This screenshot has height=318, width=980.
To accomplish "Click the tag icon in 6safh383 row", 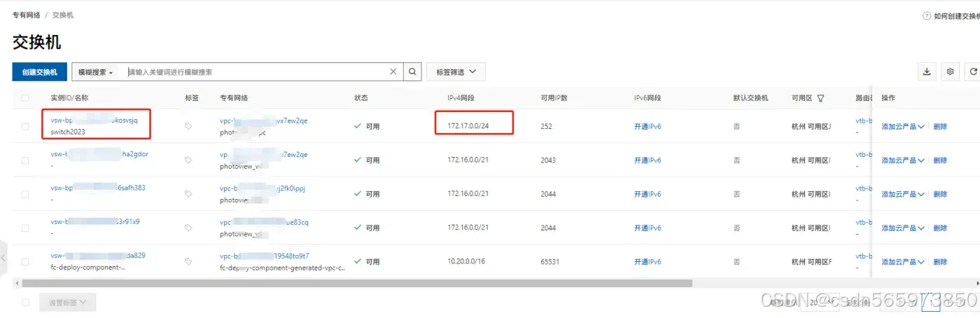I will point(188,194).
